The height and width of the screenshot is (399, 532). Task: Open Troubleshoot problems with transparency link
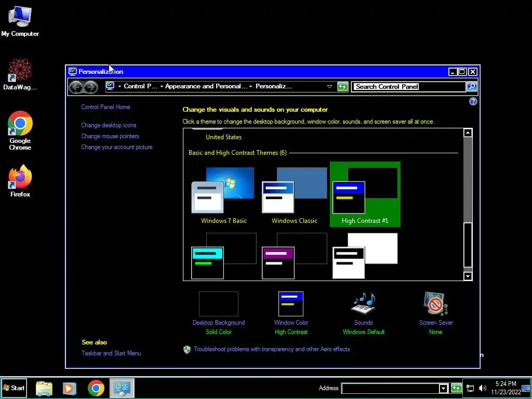pos(272,349)
